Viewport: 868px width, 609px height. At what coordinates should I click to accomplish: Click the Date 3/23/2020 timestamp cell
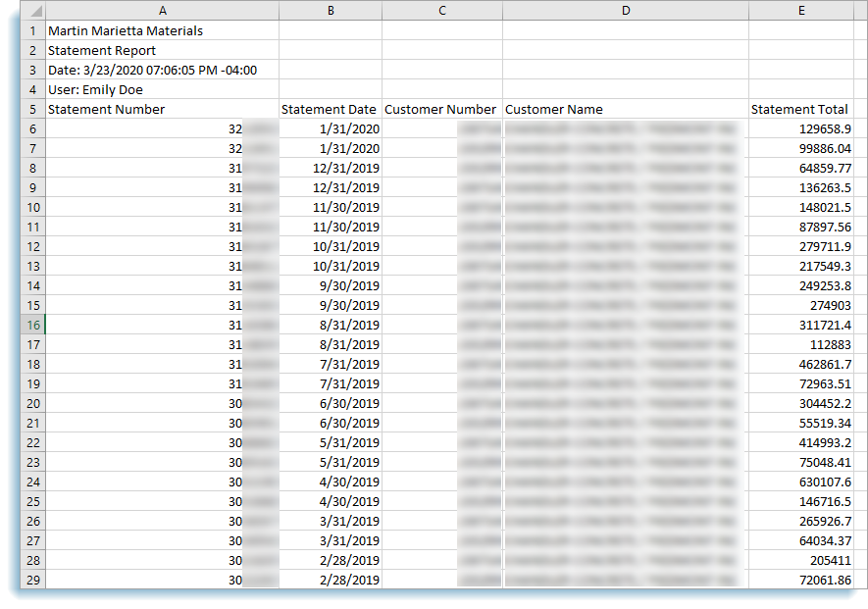[152, 70]
